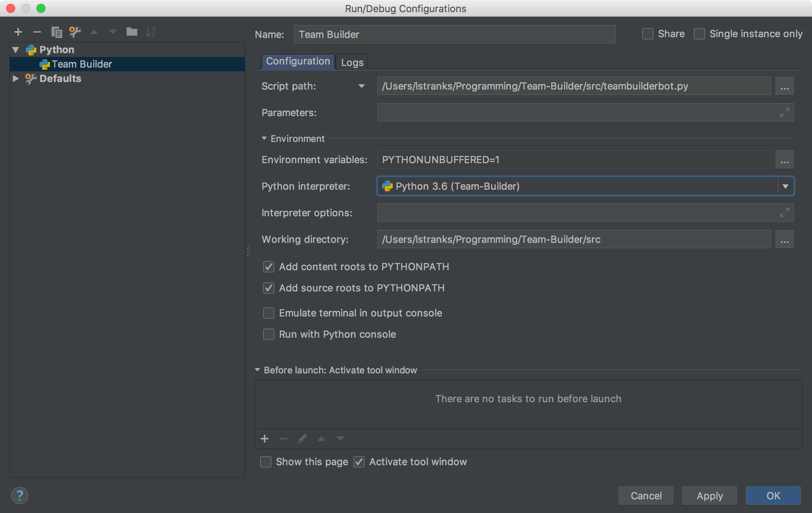Viewport: 812px width, 513px height.
Task: Collapse the Environment section
Action: (264, 138)
